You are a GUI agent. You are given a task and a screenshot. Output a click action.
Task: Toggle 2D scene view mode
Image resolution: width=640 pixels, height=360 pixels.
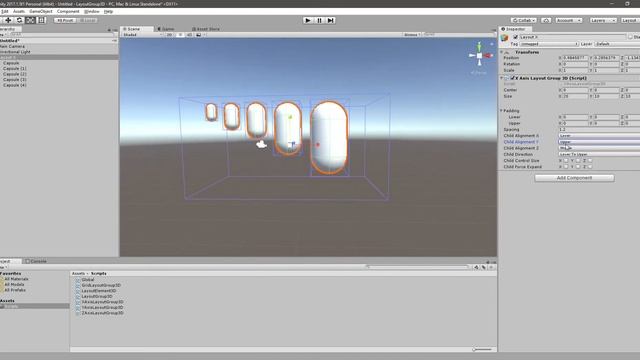[169, 35]
